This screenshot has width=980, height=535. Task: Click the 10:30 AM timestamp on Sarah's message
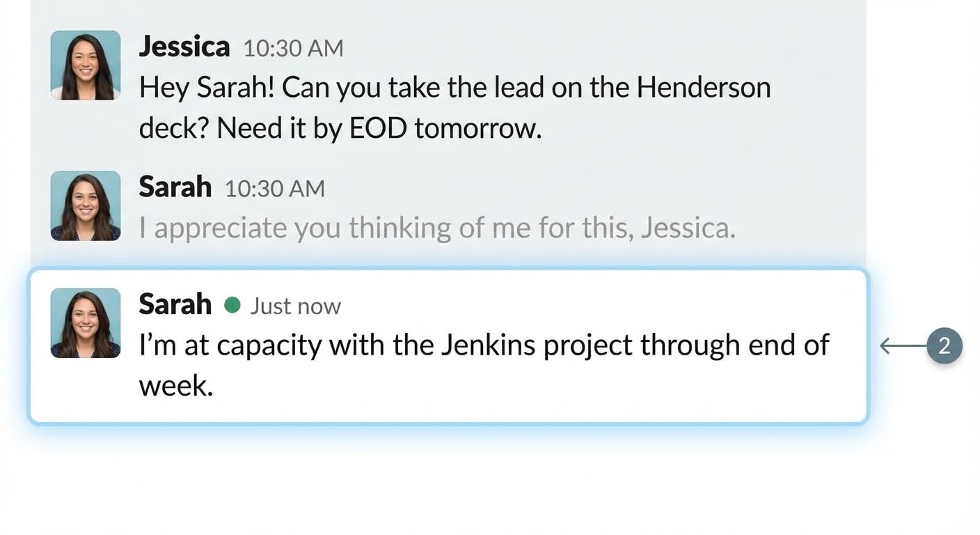click(x=274, y=189)
